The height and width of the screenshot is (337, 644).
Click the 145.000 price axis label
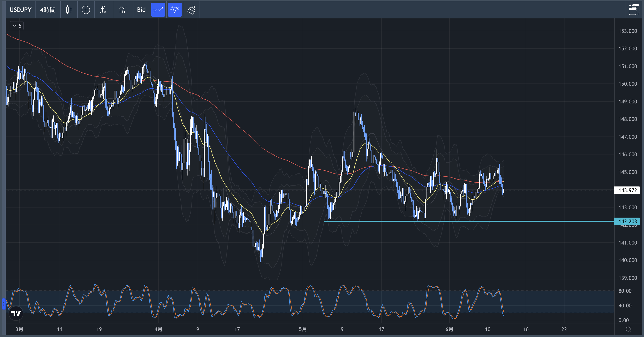coord(628,172)
